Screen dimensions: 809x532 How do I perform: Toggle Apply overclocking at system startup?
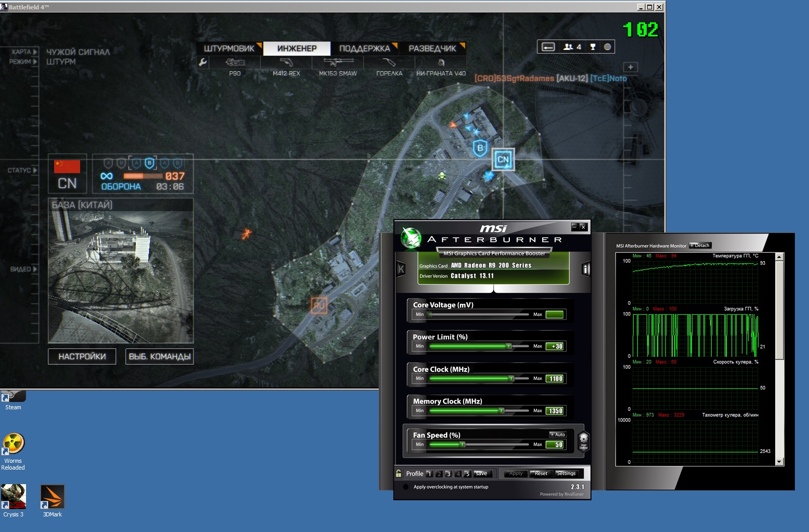pos(406,487)
